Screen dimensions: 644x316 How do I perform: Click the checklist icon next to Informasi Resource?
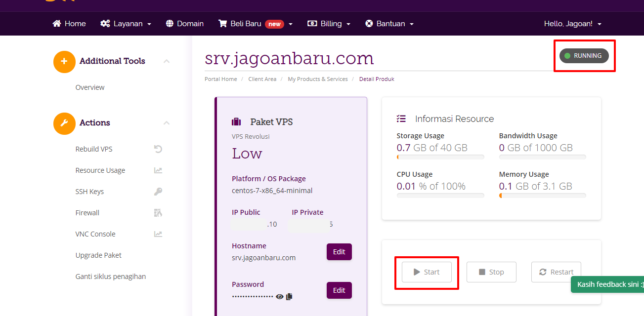[401, 118]
